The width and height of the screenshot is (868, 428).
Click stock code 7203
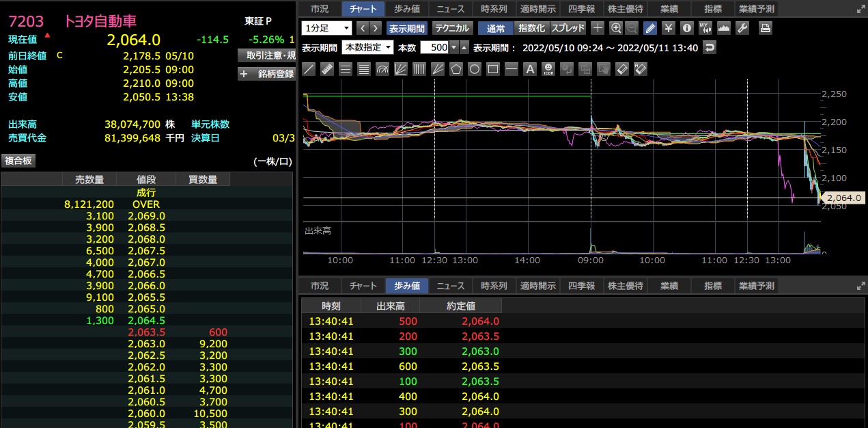click(26, 21)
